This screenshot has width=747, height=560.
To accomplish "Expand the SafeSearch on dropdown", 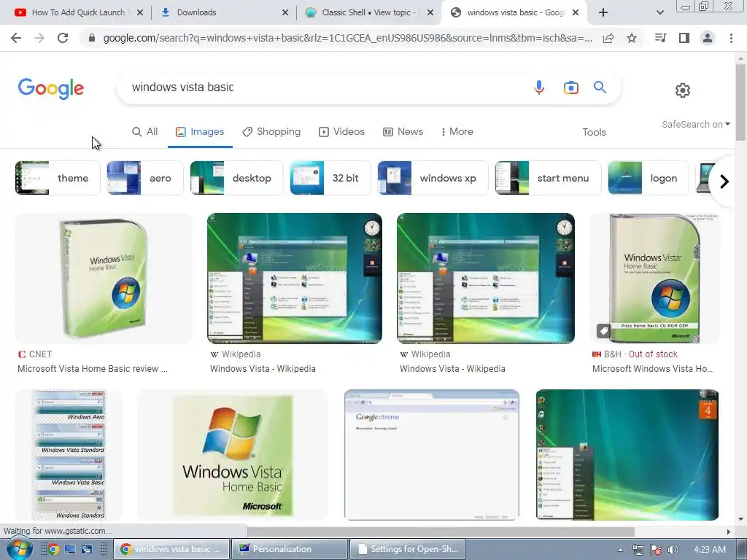I will point(695,124).
